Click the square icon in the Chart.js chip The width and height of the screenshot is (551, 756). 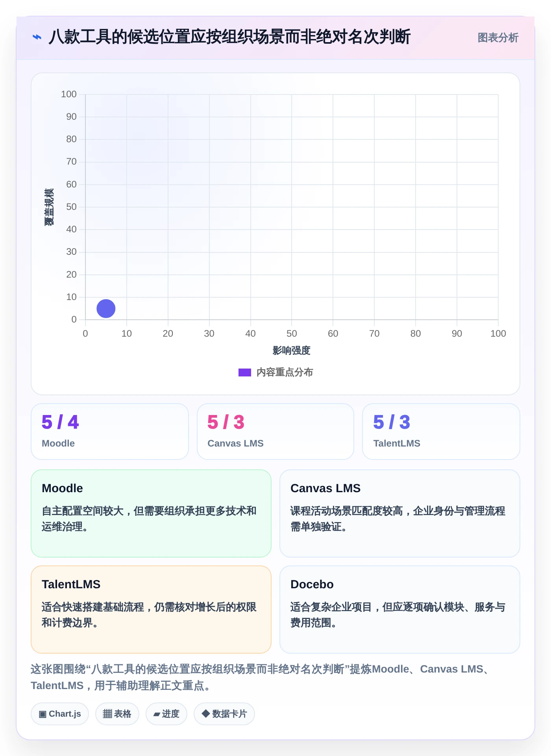tap(43, 714)
